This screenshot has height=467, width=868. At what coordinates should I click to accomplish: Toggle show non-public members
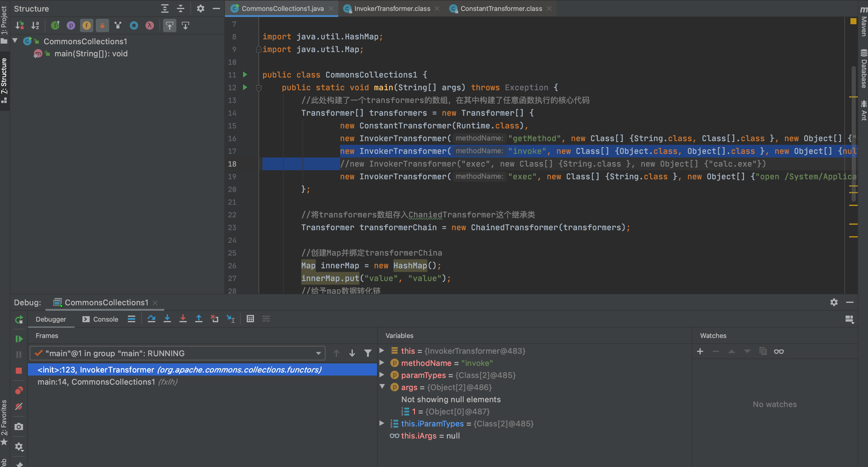102,25
